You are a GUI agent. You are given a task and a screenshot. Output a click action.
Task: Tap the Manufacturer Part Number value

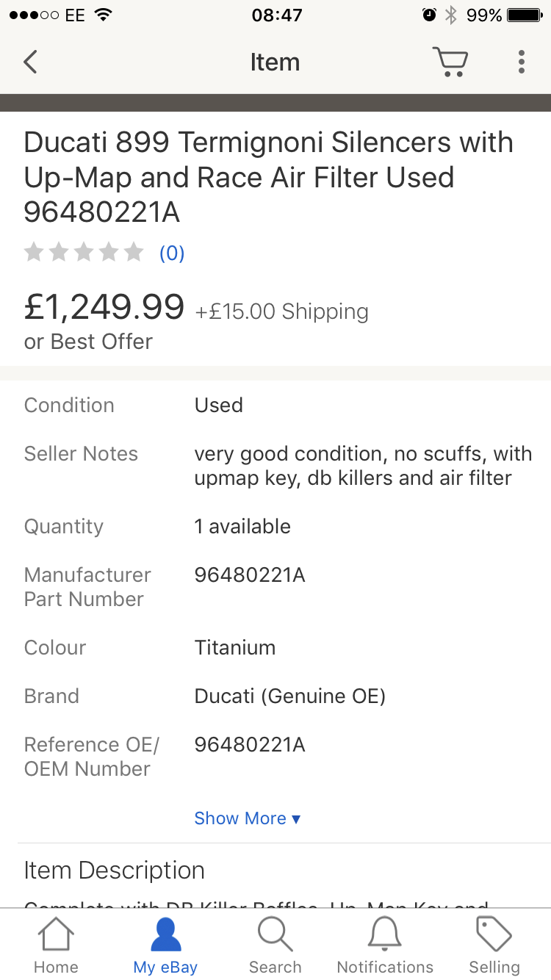[249, 575]
